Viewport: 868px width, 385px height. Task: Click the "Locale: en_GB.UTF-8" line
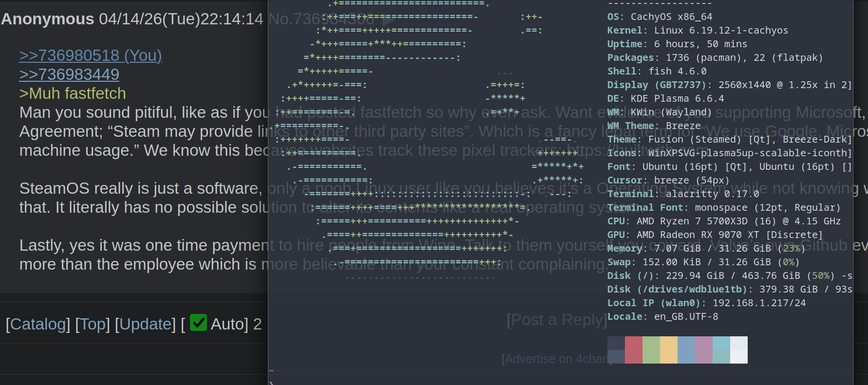[x=663, y=317]
